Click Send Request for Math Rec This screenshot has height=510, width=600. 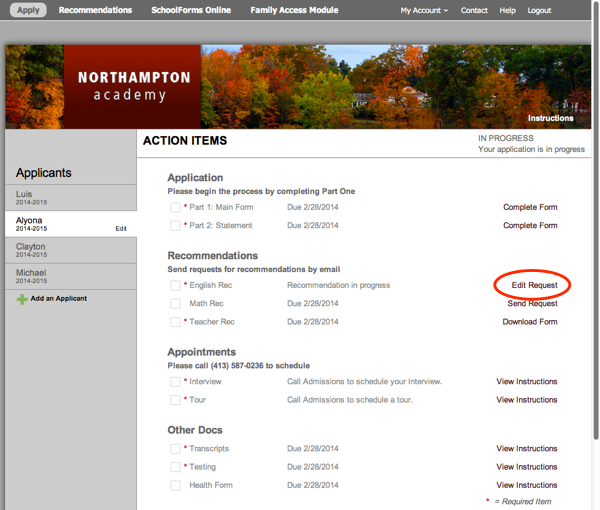pos(532,304)
